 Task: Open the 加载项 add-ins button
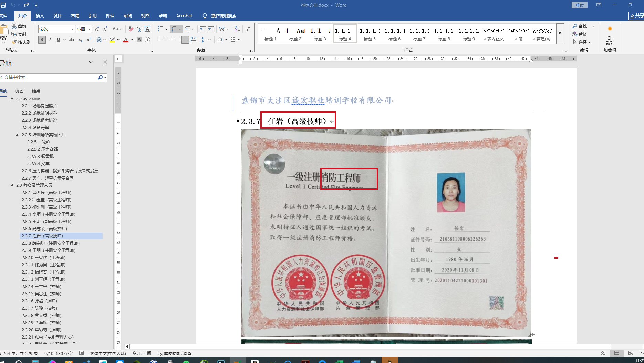pos(610,36)
